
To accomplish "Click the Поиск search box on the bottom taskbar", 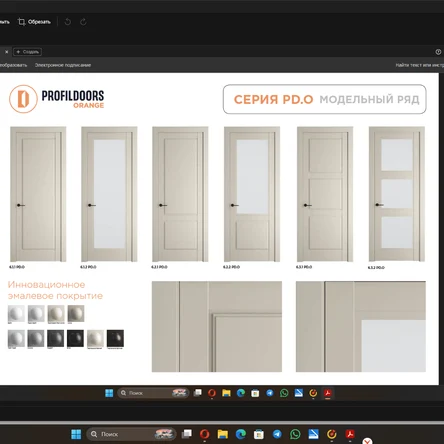I will coord(131,434).
